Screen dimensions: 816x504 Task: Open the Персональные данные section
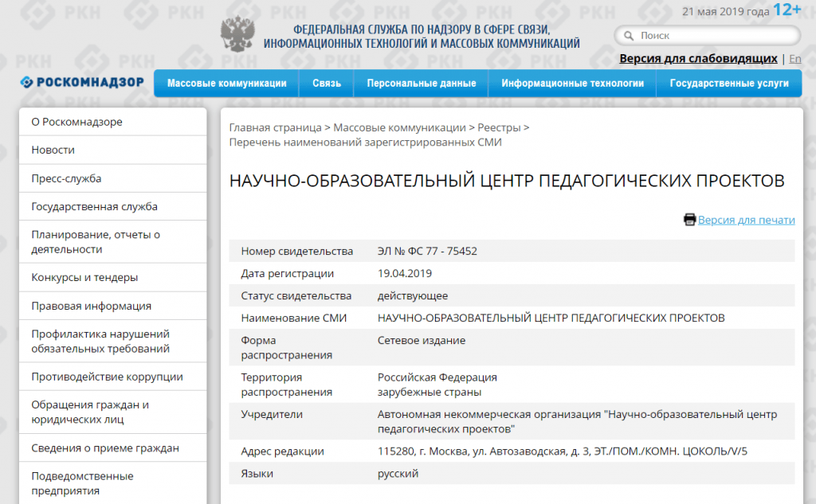click(x=420, y=83)
